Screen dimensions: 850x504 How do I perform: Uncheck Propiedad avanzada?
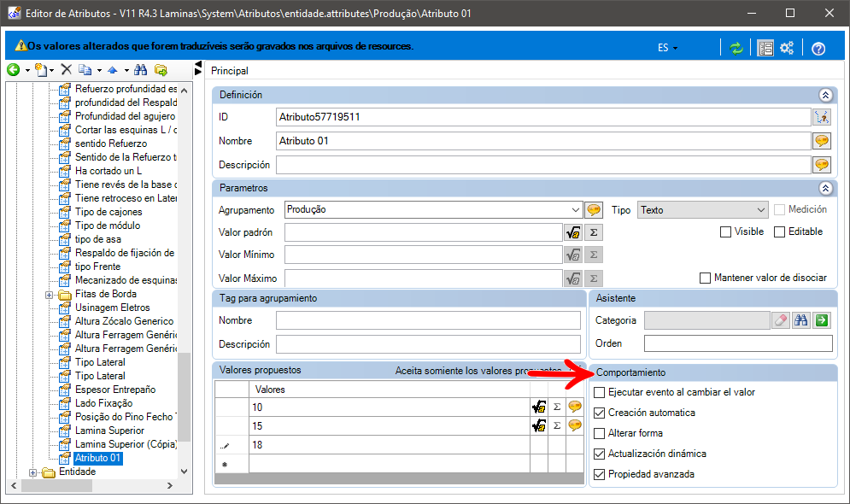[x=599, y=475]
